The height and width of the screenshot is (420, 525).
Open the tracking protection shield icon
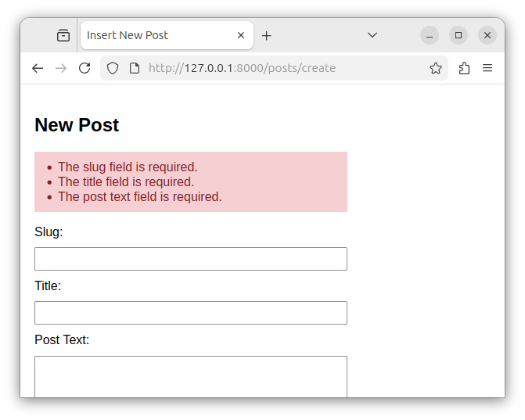pos(113,68)
